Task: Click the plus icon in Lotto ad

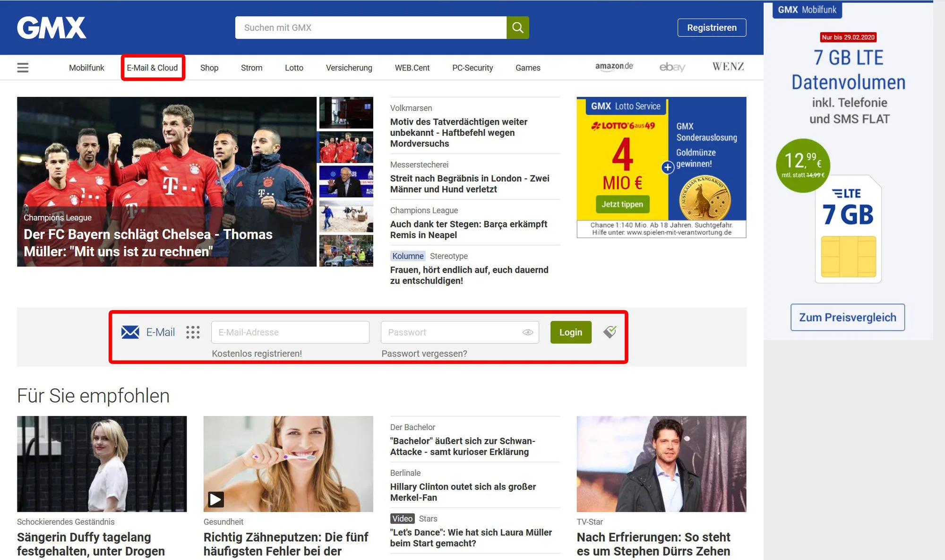Action: click(x=667, y=167)
